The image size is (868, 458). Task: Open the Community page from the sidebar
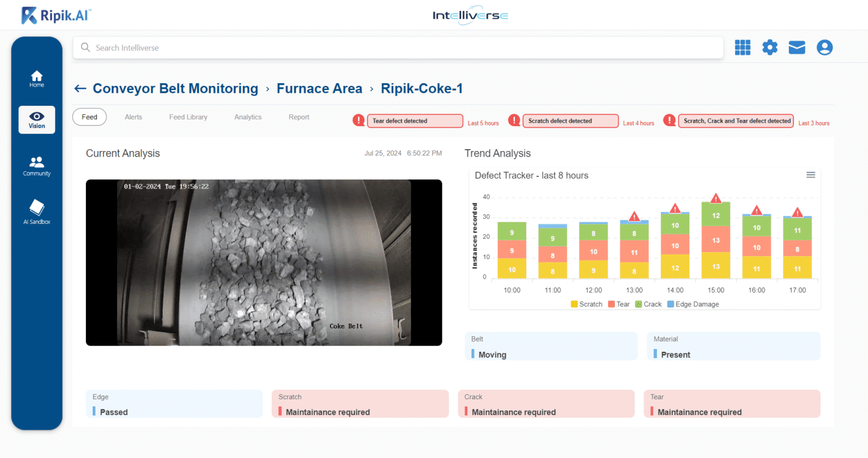36,166
